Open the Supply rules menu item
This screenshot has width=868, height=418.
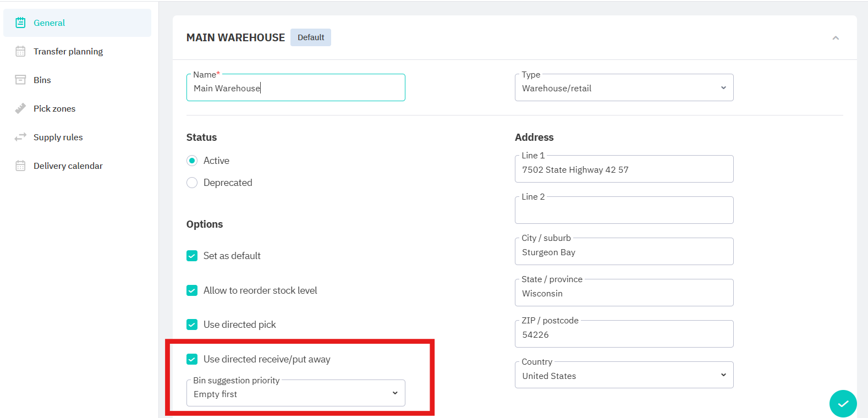coord(58,137)
